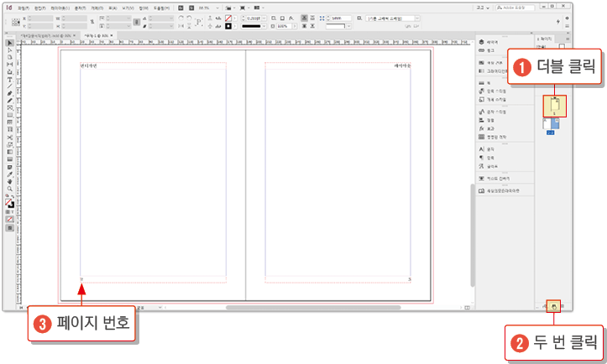Open the corner shape dropdown
The image size is (607, 364).
(349, 26)
